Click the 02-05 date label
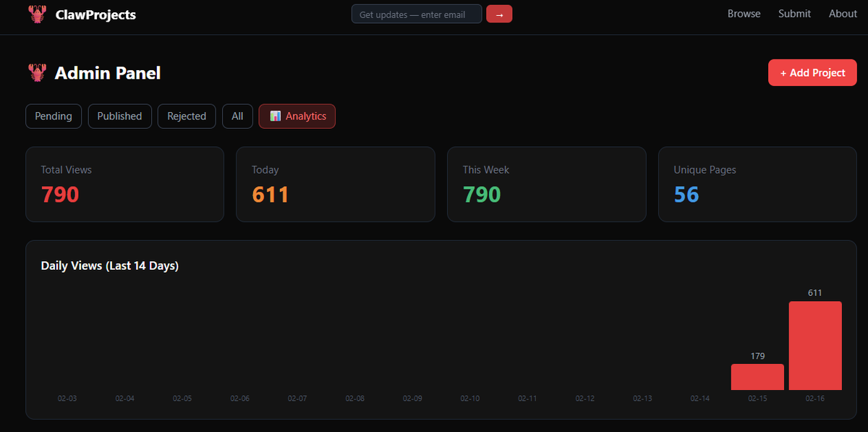This screenshot has width=868, height=432. click(x=182, y=399)
